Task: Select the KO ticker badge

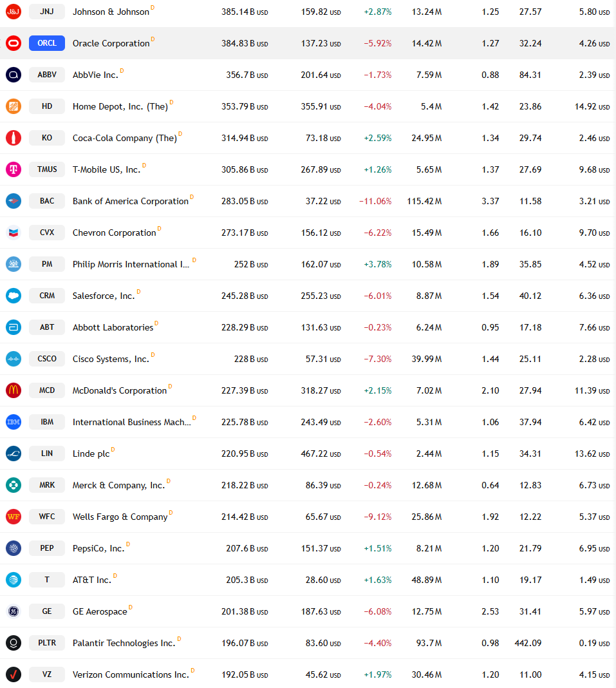Action: click(x=47, y=138)
